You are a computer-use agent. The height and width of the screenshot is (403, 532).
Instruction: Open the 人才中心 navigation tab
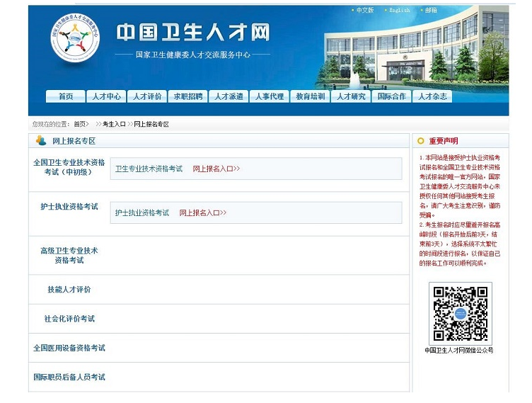[x=106, y=96]
